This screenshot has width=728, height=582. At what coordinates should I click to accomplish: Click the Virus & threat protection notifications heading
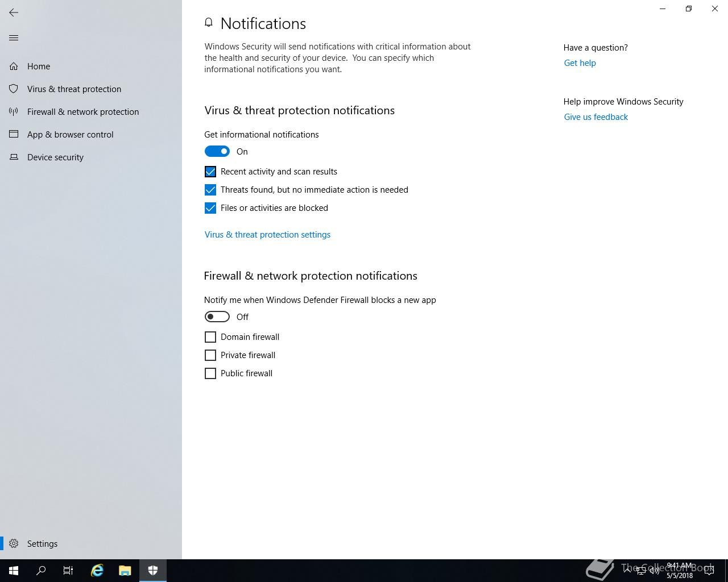[x=300, y=110]
